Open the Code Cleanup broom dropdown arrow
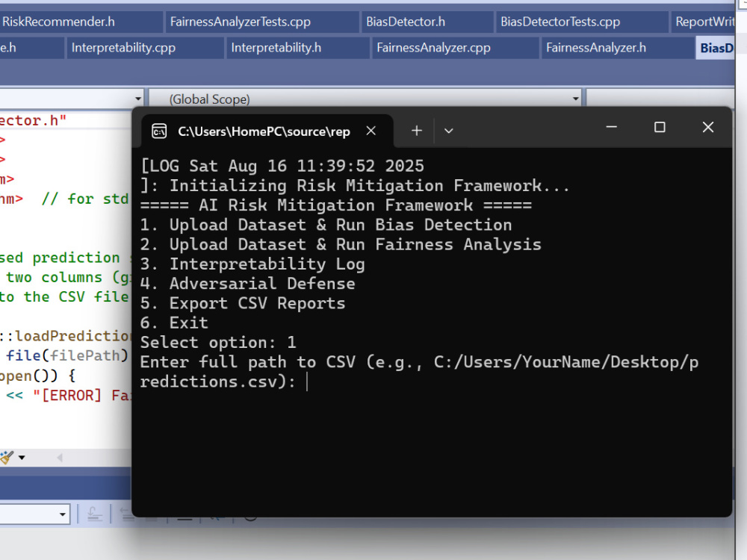The width and height of the screenshot is (747, 560). [x=22, y=458]
